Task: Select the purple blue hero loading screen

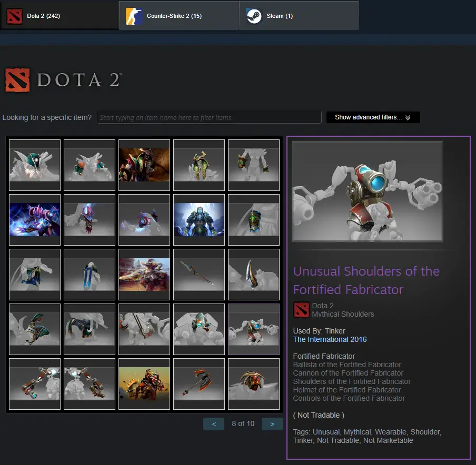Action: pos(35,219)
